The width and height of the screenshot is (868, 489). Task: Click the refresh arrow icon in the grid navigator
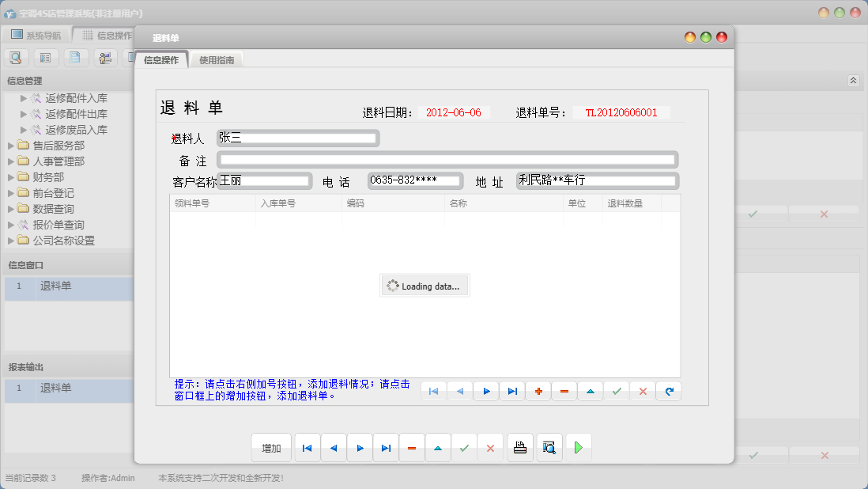tap(668, 391)
